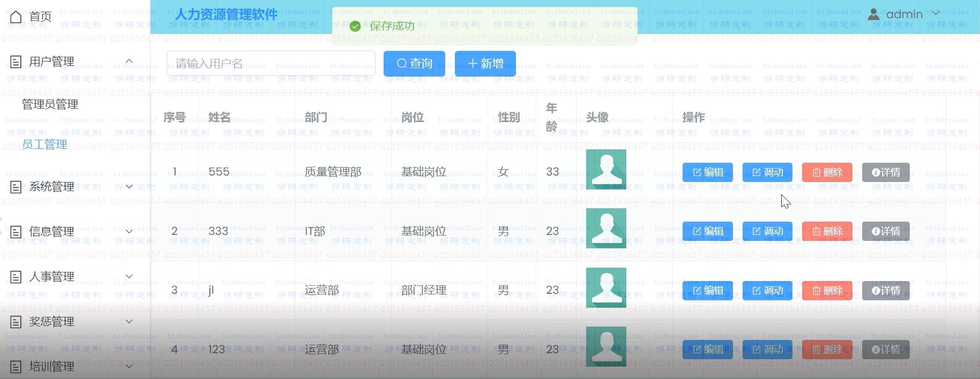Click the 人事管理 menu icon
This screenshot has width=980, height=379.
16,277
